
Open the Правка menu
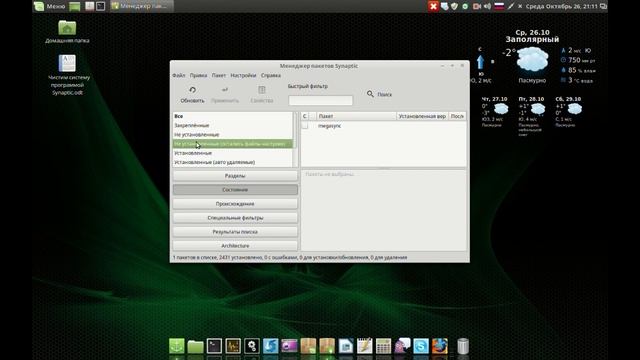click(x=198, y=76)
